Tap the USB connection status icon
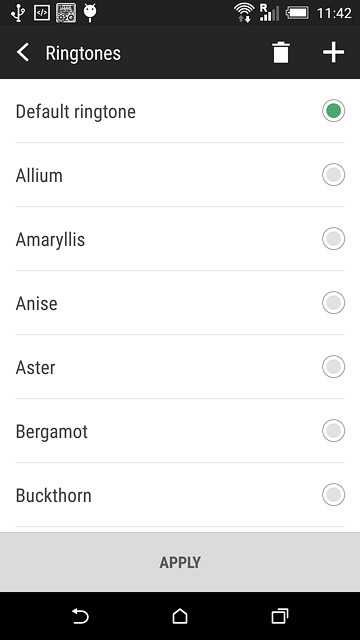360x640 pixels. [x=18, y=13]
